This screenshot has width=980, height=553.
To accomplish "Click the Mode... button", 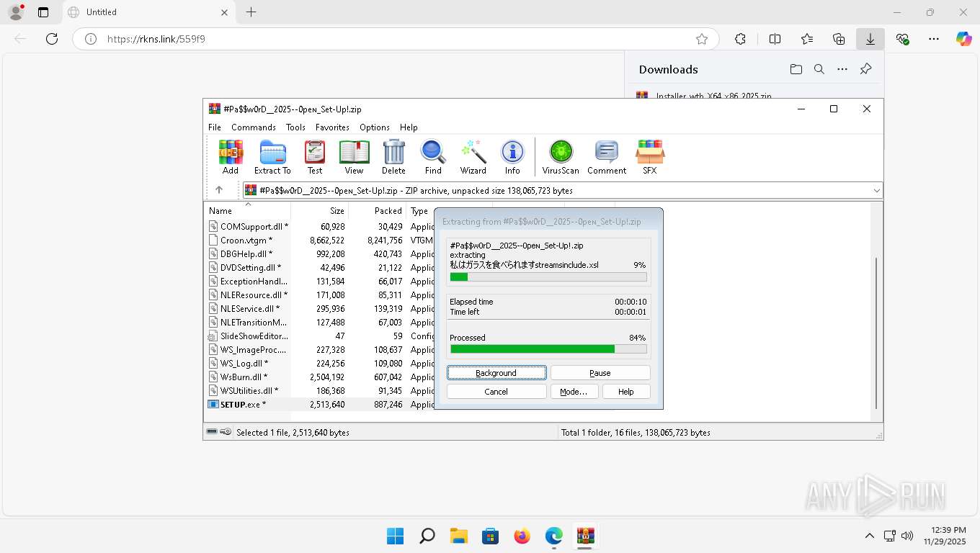I will pyautogui.click(x=574, y=392).
